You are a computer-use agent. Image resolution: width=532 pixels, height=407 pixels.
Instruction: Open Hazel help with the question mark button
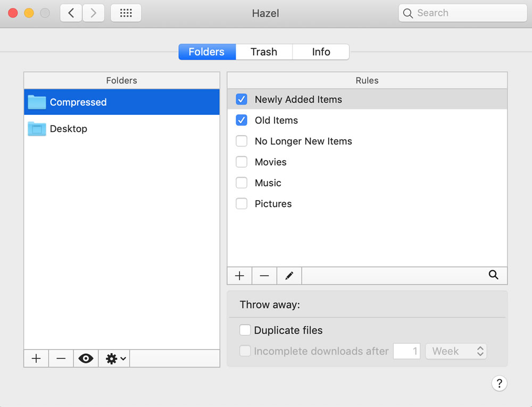(x=499, y=383)
